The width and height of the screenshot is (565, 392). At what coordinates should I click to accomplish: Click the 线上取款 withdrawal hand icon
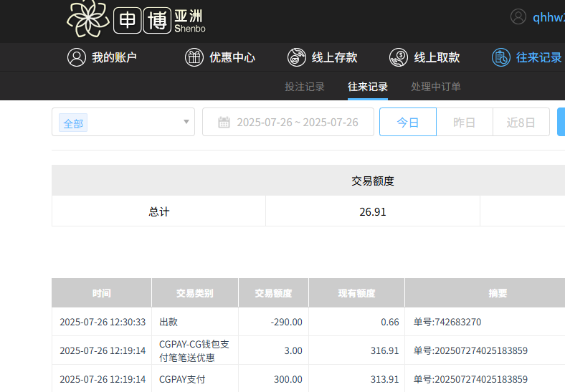pos(399,57)
